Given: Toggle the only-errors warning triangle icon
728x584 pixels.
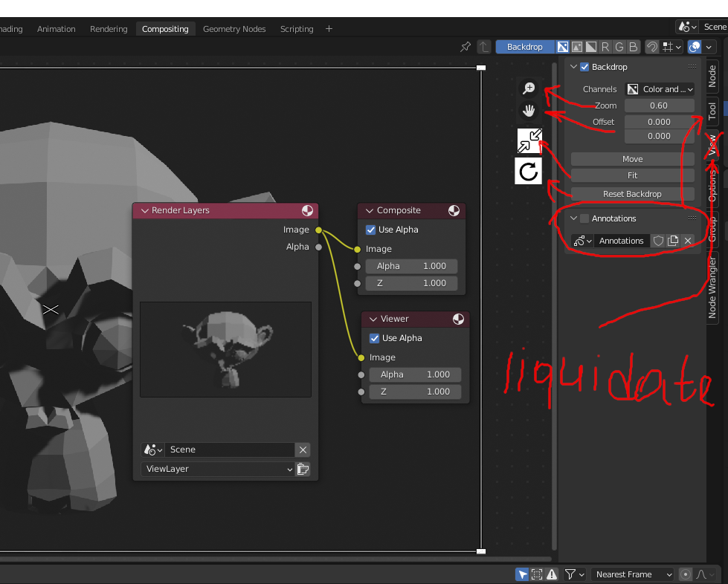Looking at the screenshot, I should pyautogui.click(x=552, y=574).
